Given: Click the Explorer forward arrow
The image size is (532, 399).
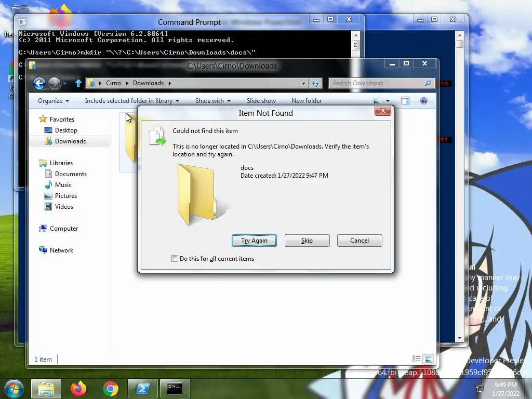Looking at the screenshot, I should coord(54,83).
